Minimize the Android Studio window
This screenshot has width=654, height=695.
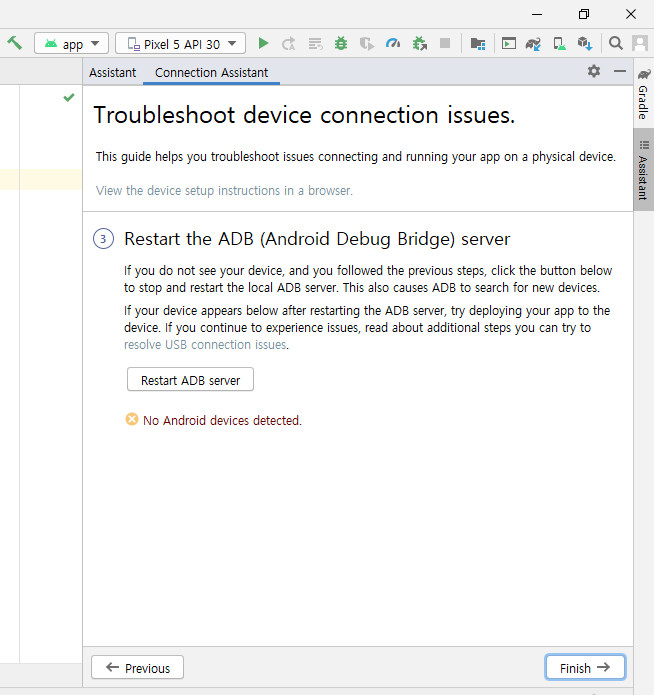[x=537, y=14]
